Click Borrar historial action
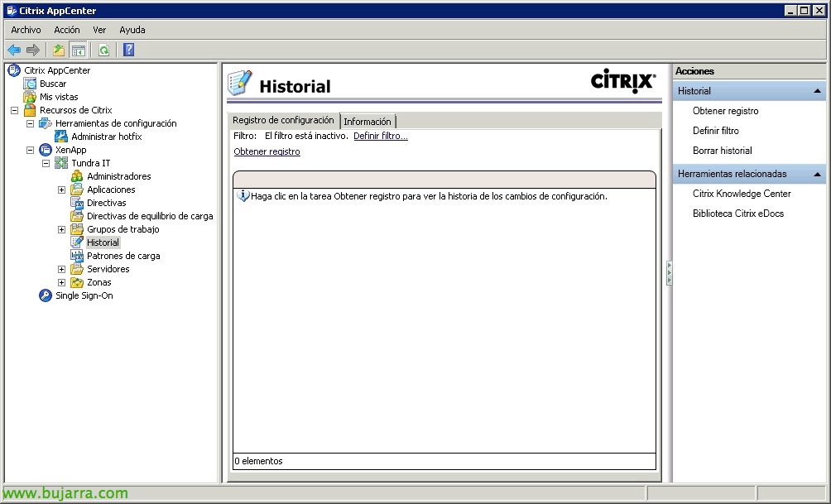Screen dimensions: 831x504 [x=723, y=151]
